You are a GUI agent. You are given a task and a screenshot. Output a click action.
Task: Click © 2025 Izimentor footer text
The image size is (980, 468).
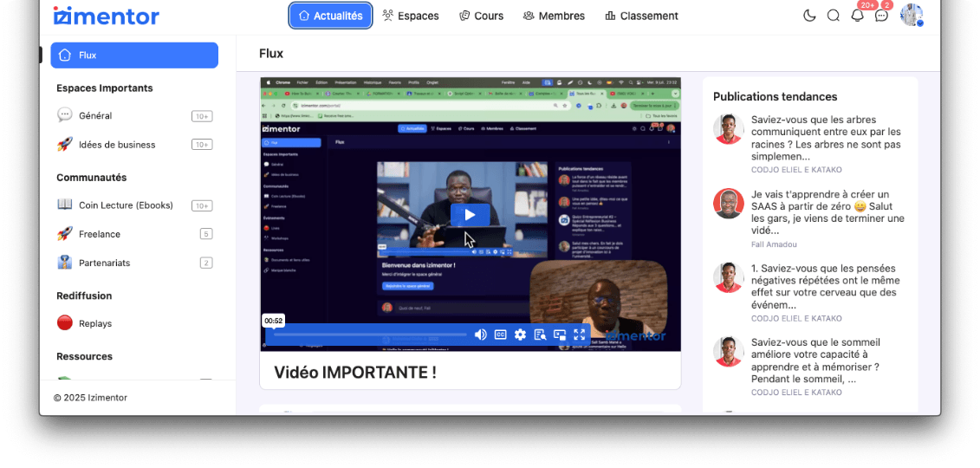pyautogui.click(x=90, y=398)
